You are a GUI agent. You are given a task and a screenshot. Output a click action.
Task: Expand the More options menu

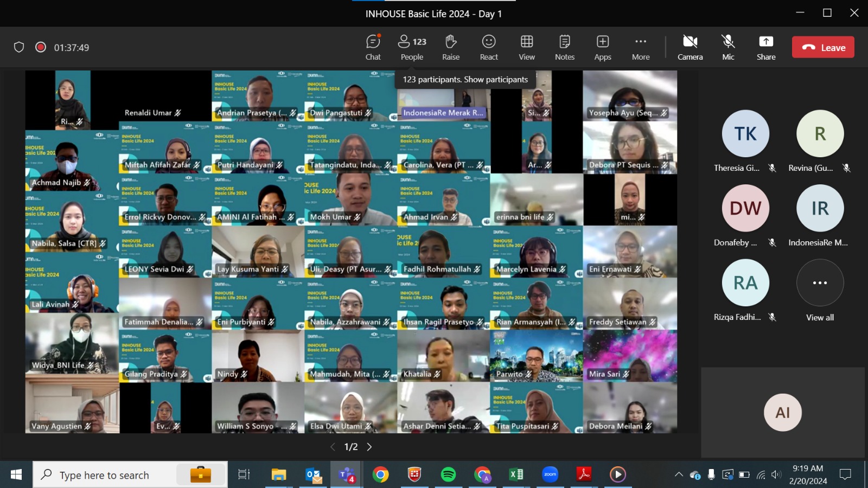(641, 48)
